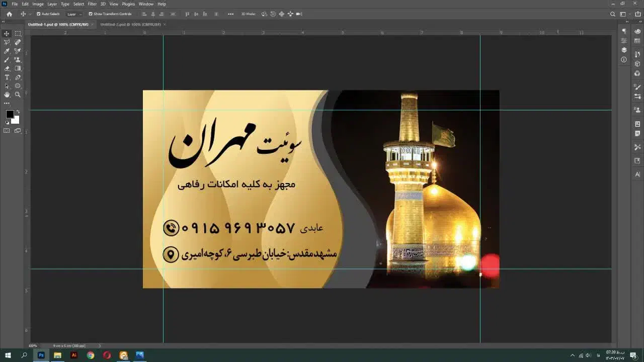Click the foreground color swatch
This screenshot has height=362, width=644.
point(10,114)
